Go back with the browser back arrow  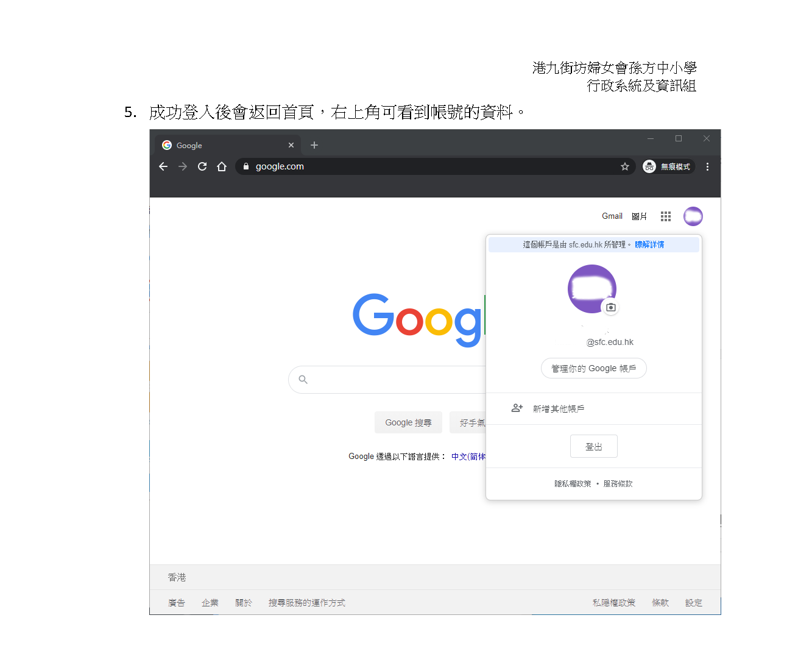coord(163,166)
